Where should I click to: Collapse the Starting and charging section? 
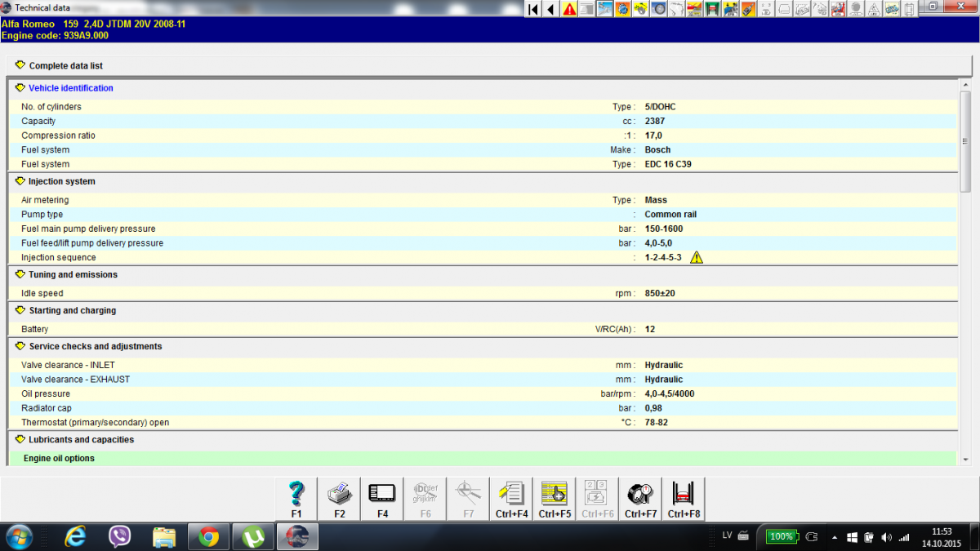pyautogui.click(x=20, y=310)
